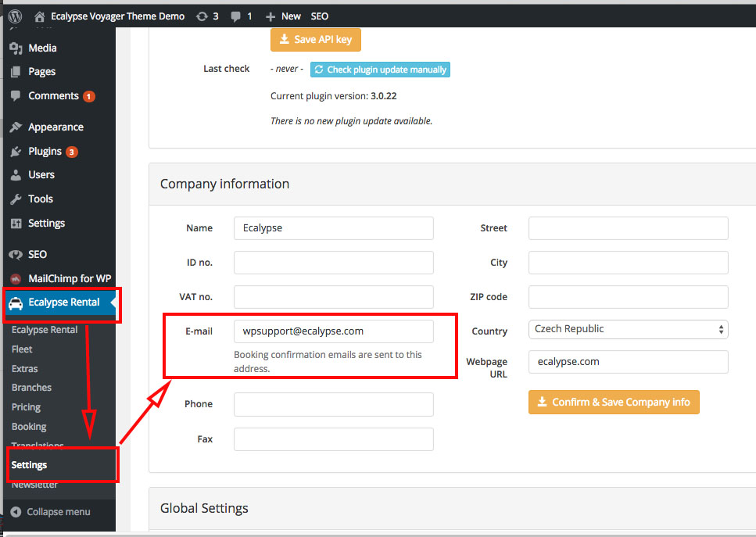
Task: Click the SEO sidebar icon
Action: click(16, 255)
